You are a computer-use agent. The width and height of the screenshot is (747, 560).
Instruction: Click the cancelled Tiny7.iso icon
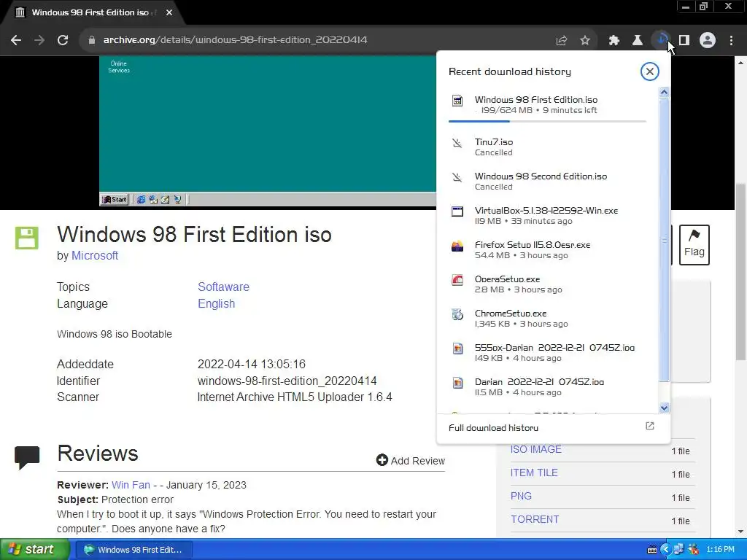coord(457,143)
